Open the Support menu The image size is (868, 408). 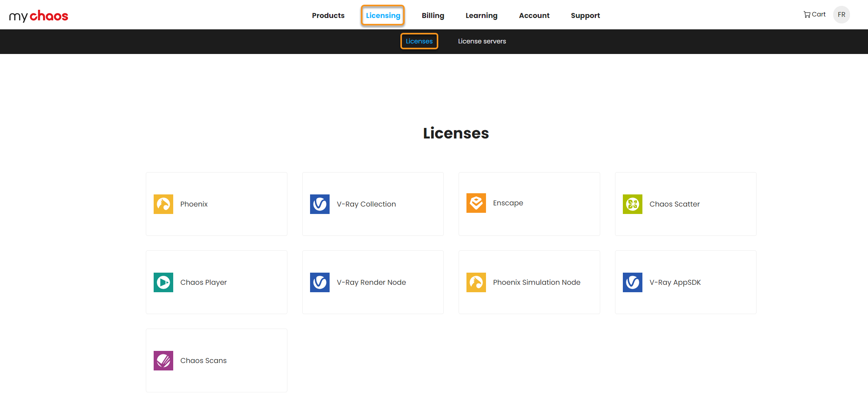pyautogui.click(x=585, y=16)
